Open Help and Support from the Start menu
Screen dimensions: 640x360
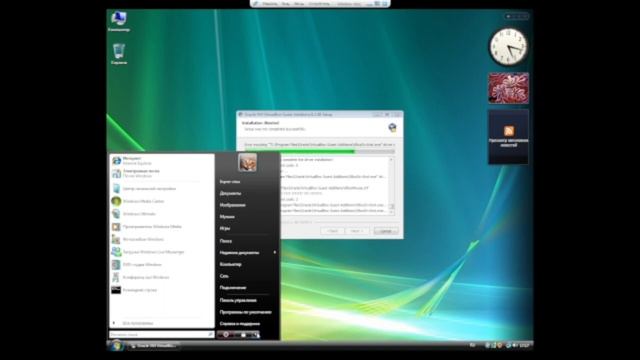pos(240,324)
